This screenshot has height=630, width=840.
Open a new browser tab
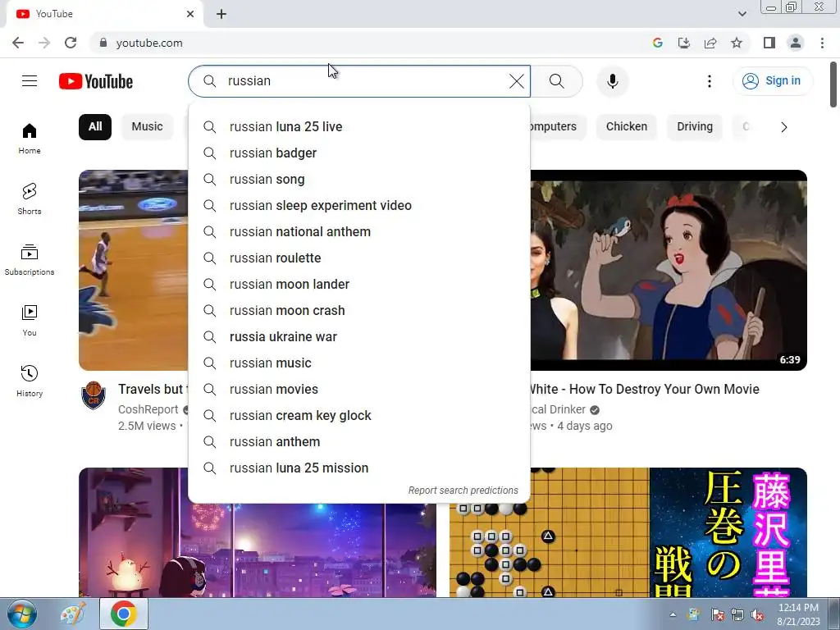click(x=221, y=14)
